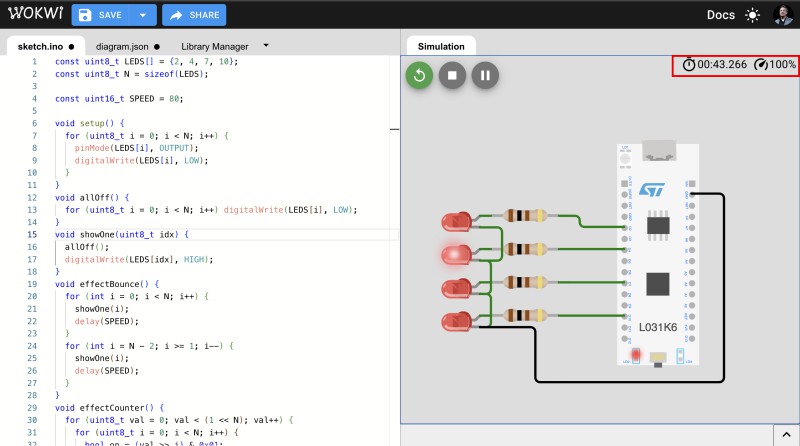
Task: Click the editor minimap scroll marker
Action: tap(394, 129)
